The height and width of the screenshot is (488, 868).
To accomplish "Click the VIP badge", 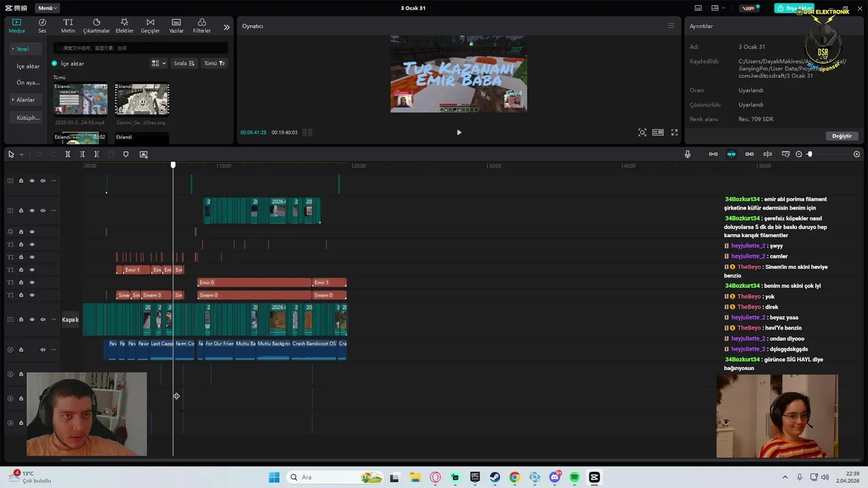I will [x=749, y=8].
